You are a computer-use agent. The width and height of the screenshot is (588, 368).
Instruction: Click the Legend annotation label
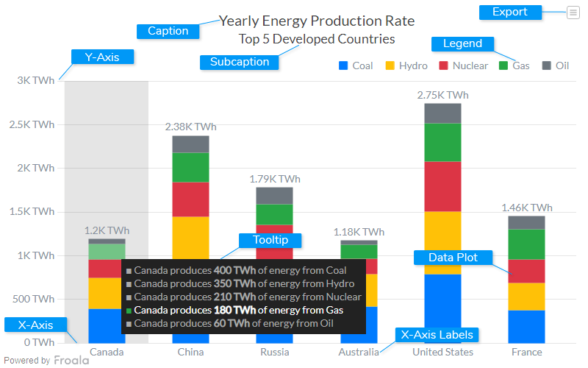462,43
